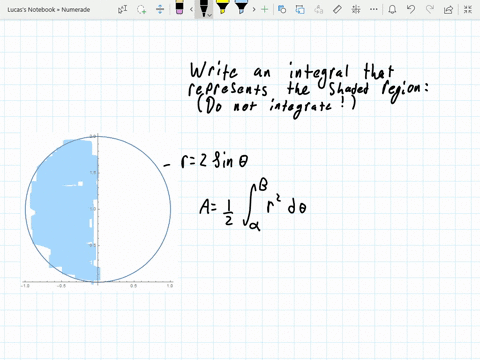Click the handwritten 'Do not integrate' note
The image size is (480, 360).
tap(276, 106)
